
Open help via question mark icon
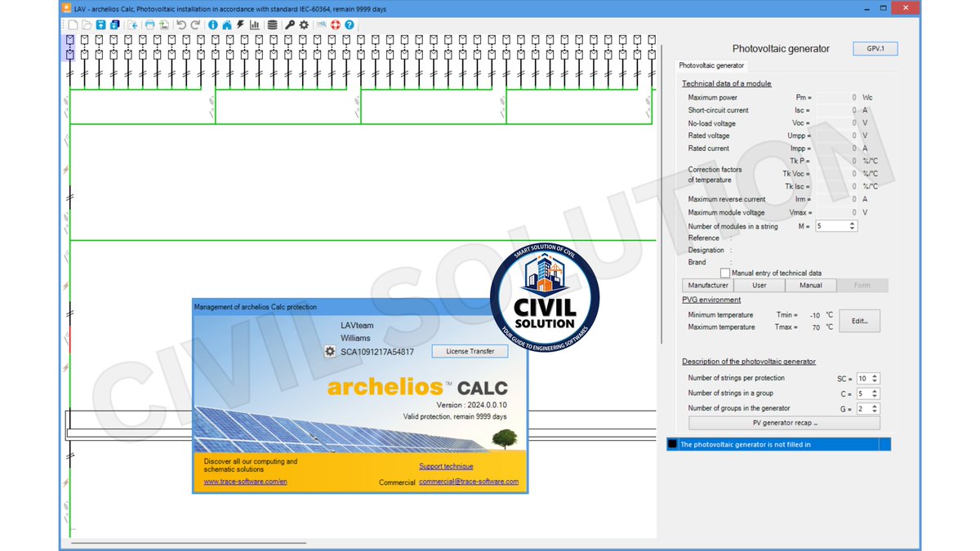(350, 25)
